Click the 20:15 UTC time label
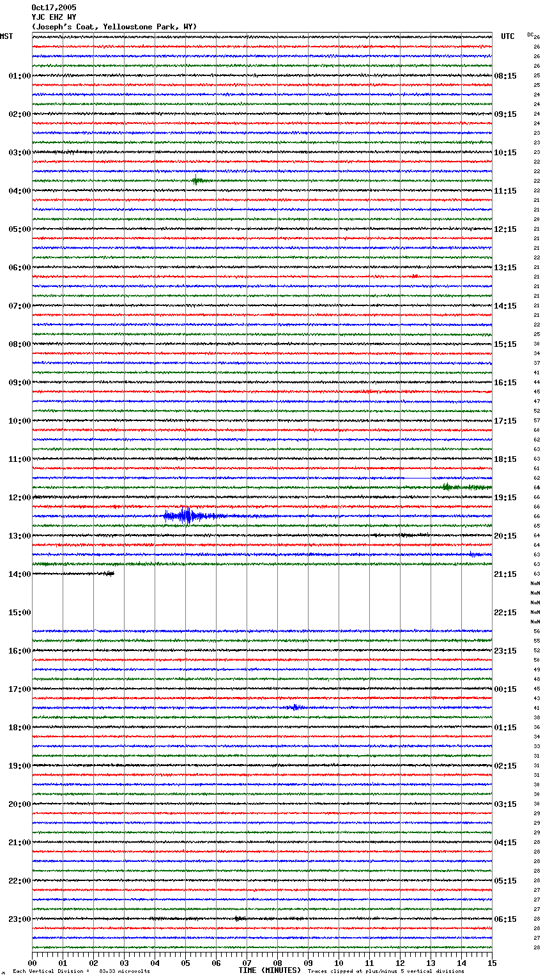 click(x=505, y=536)
